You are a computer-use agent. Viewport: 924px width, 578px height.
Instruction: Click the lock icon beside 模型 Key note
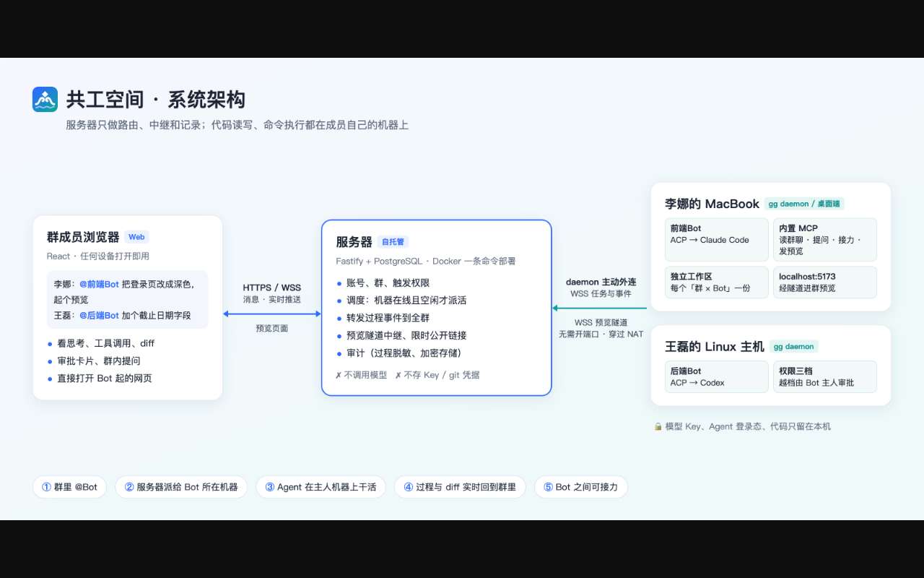(x=658, y=426)
